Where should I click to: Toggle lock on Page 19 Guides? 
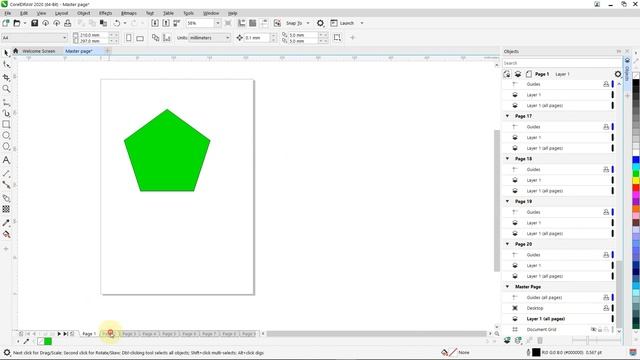606,212
